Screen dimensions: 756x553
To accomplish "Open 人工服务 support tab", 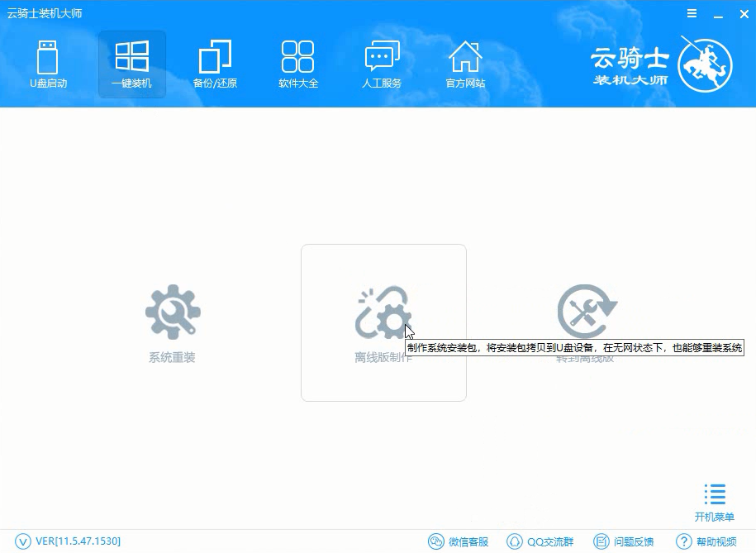I will click(x=382, y=64).
